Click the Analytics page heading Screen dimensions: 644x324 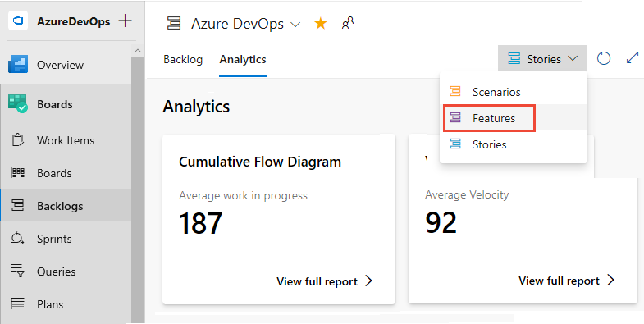pyautogui.click(x=196, y=107)
